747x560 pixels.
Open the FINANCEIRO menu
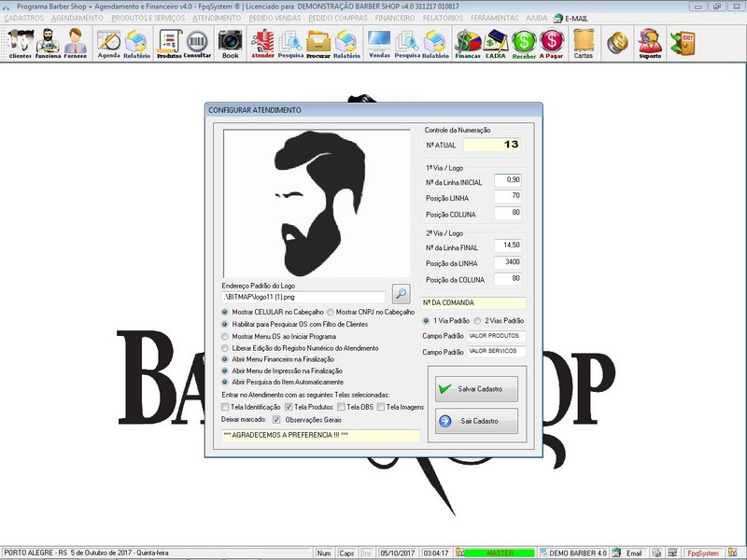[x=395, y=18]
